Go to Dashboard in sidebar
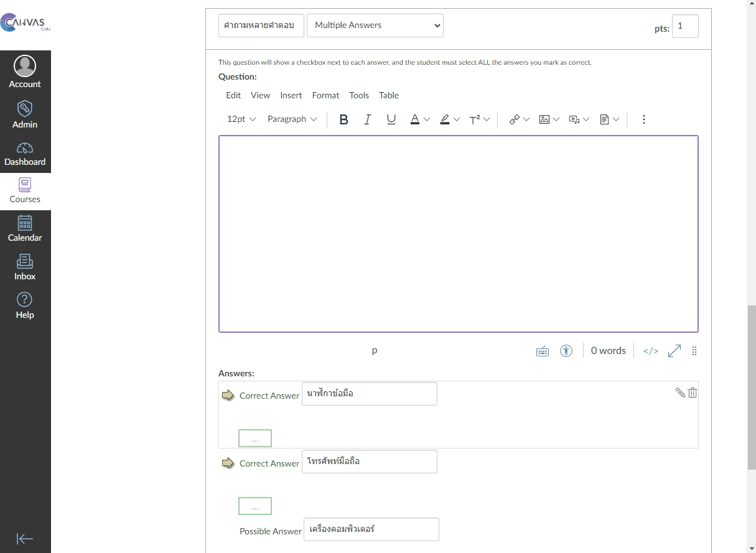 coord(25,154)
